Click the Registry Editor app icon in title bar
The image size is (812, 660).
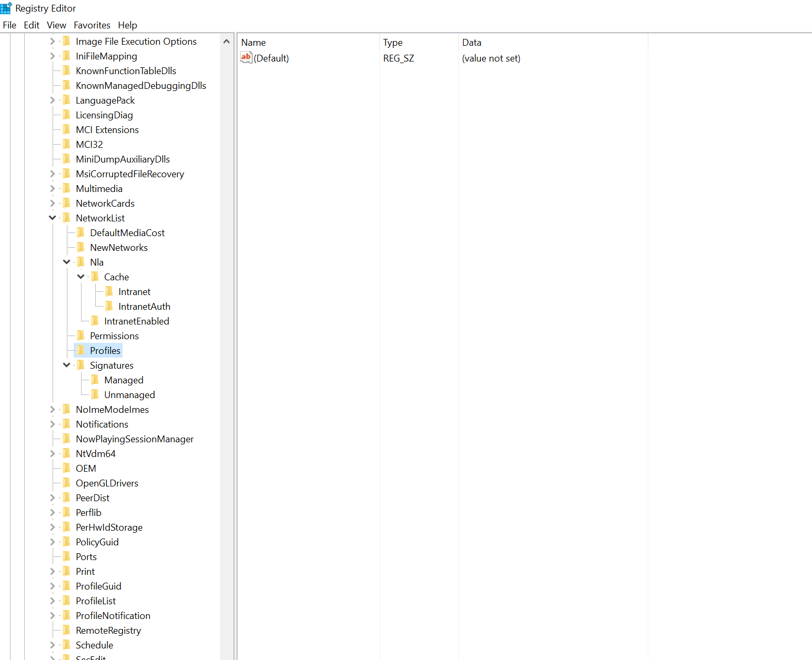click(x=6, y=8)
